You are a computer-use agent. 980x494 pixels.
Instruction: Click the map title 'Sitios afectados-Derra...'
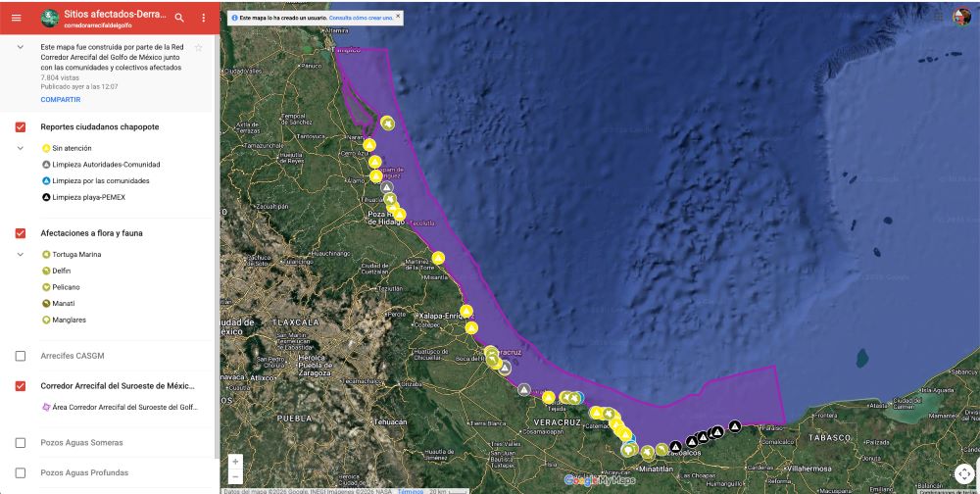click(x=115, y=14)
